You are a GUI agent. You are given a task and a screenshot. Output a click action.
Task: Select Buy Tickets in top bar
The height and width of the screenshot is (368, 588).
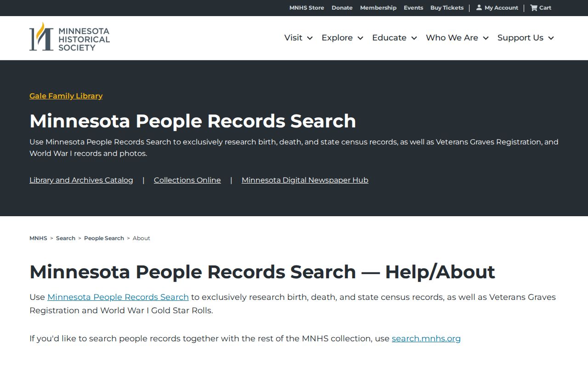click(447, 8)
